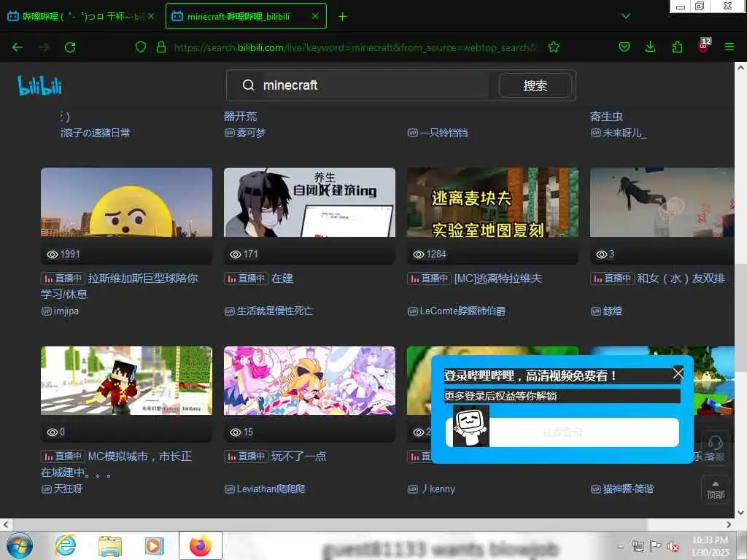Click the search magnifier icon
This screenshot has height=560, width=747.
coord(248,85)
